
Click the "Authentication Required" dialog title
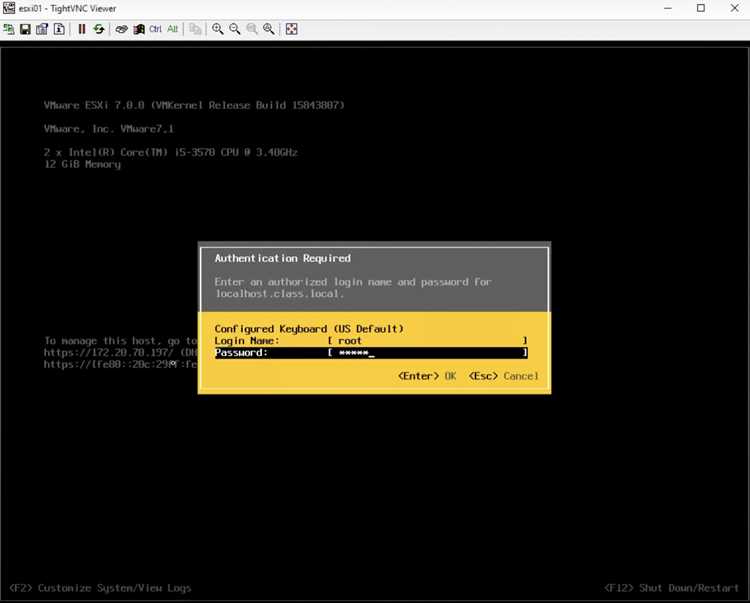pos(282,258)
